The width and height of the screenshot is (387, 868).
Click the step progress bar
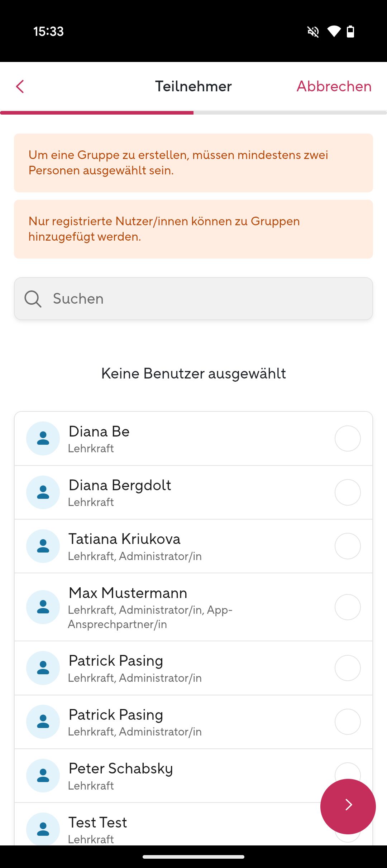pyautogui.click(x=193, y=113)
